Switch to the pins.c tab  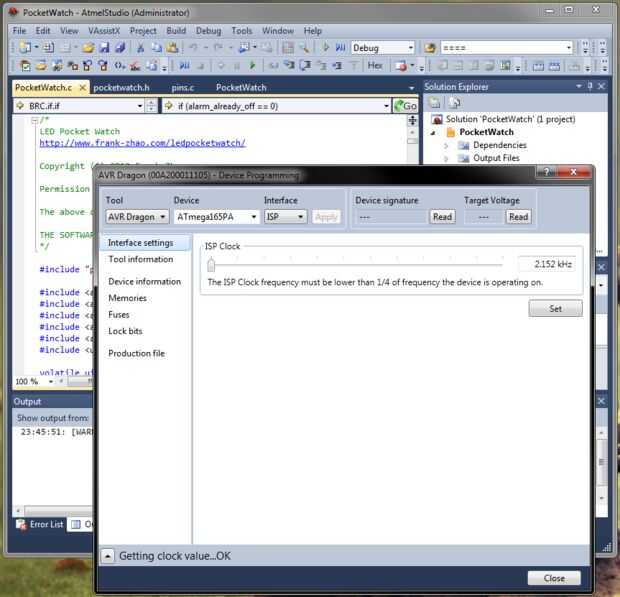[183, 88]
